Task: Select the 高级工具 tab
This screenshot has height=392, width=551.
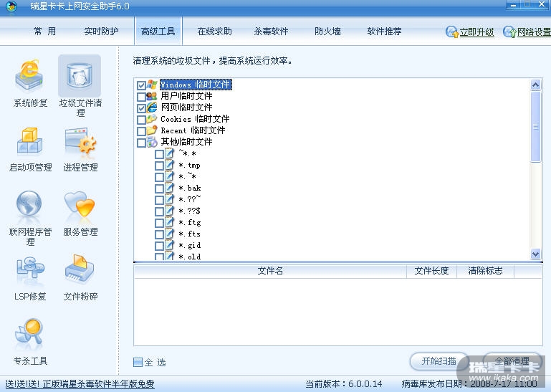Action: point(158,32)
